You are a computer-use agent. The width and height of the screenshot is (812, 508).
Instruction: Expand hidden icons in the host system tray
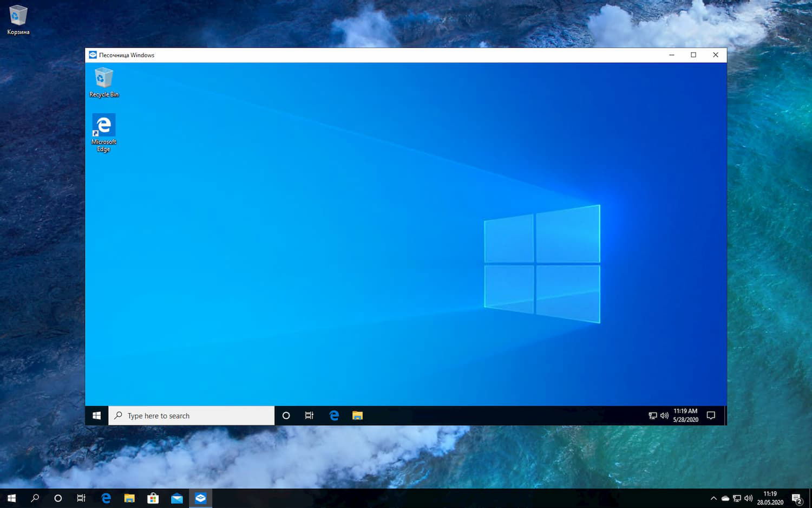point(713,498)
